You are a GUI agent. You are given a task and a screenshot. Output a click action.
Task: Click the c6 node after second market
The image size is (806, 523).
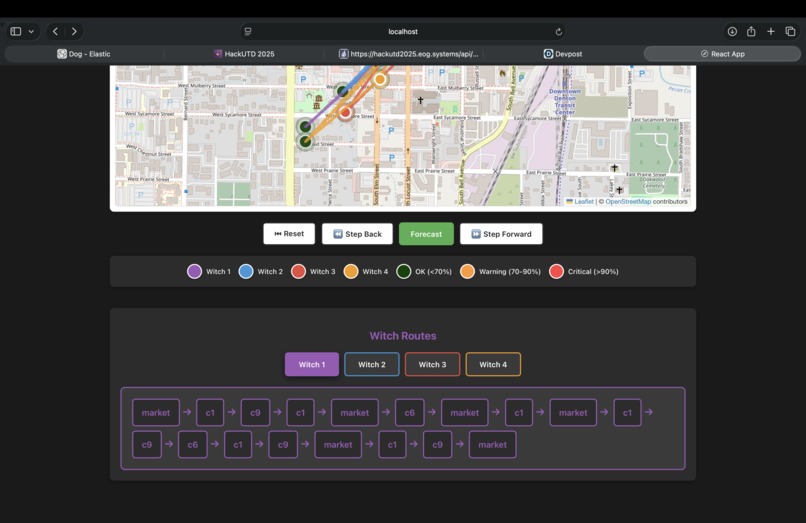pyautogui.click(x=410, y=412)
